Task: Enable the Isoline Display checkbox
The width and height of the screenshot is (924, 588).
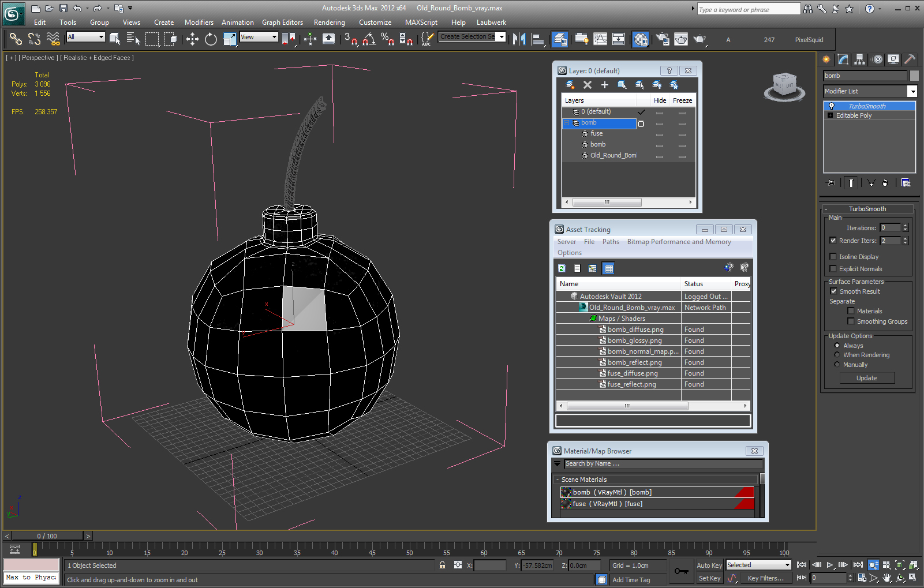Action: [x=833, y=257]
